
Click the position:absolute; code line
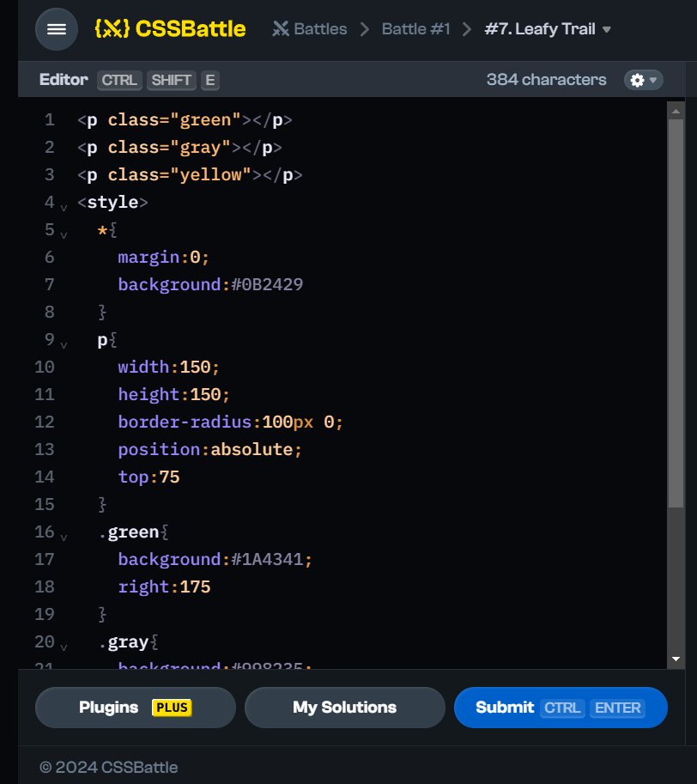pos(209,450)
